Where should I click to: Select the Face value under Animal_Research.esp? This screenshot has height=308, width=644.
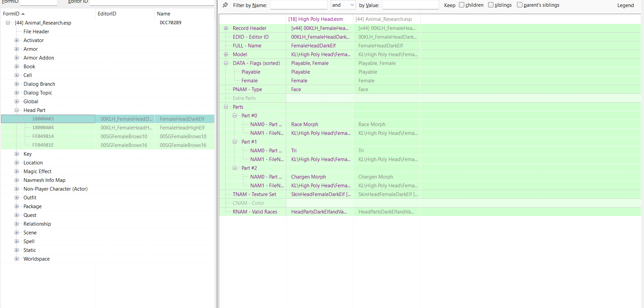[x=363, y=89]
